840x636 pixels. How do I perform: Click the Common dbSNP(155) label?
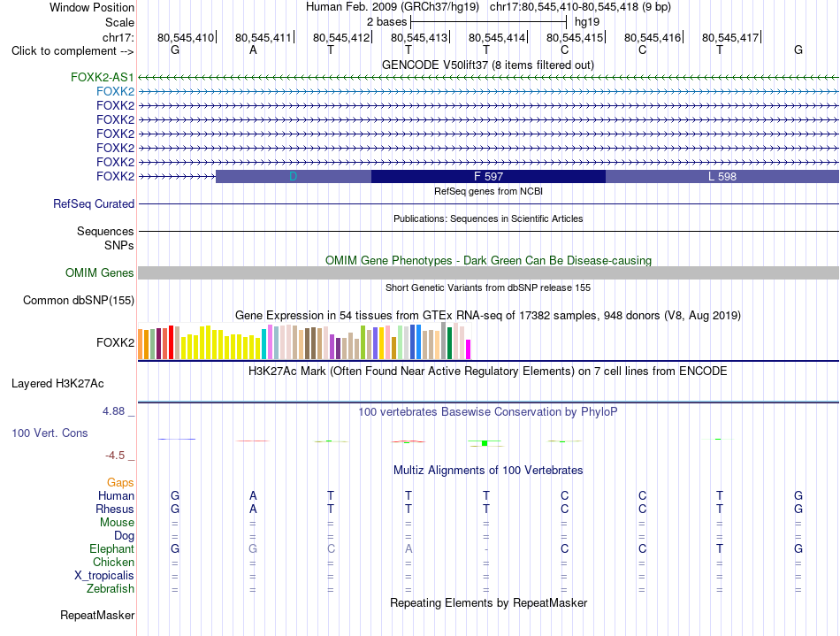coord(78,300)
